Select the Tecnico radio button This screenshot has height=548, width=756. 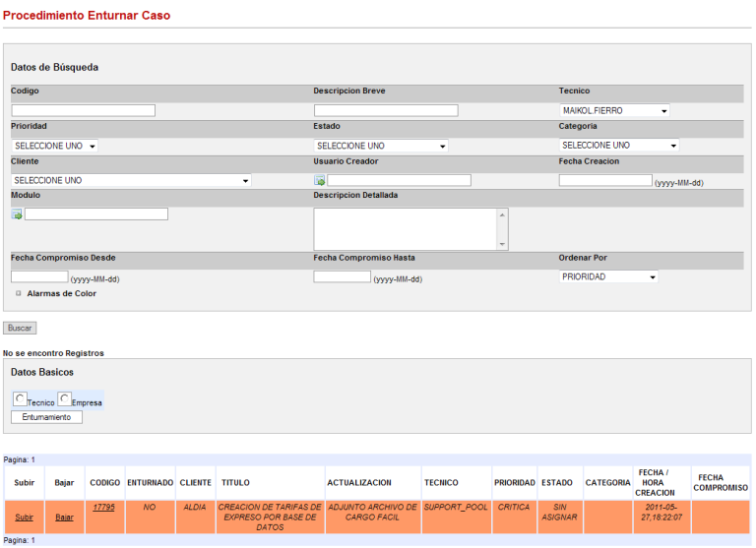21,398
